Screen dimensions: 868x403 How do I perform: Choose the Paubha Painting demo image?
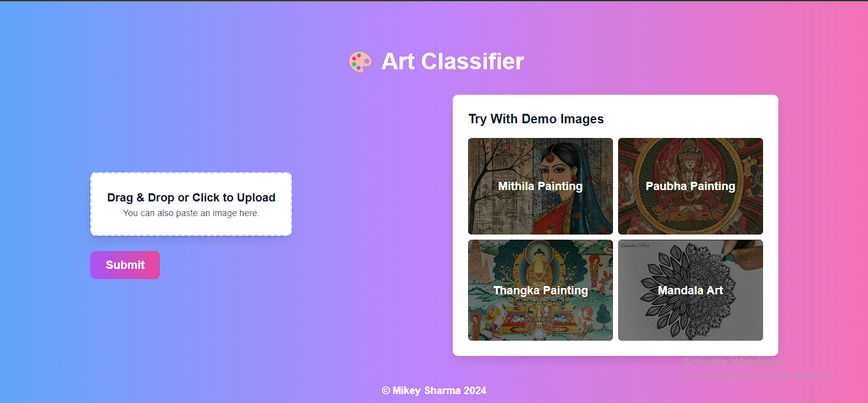(x=691, y=186)
